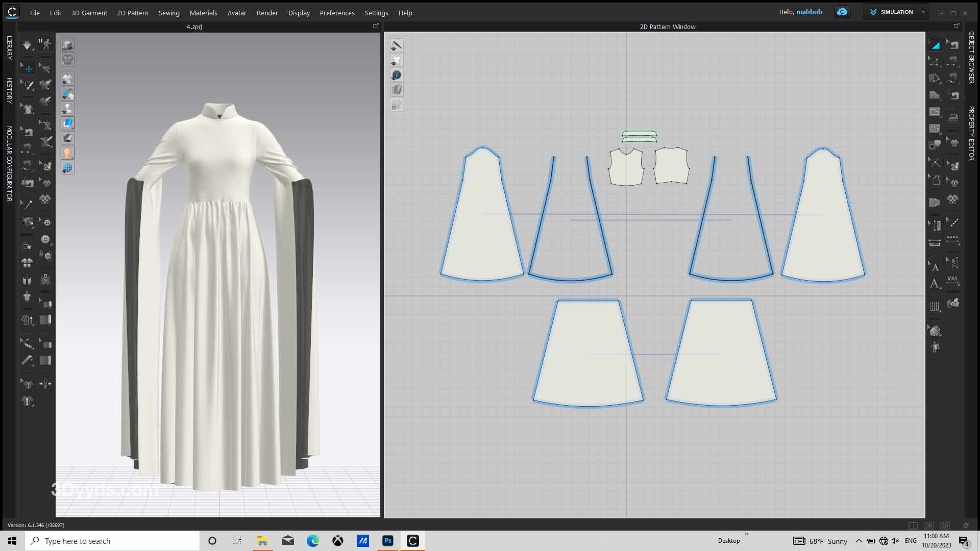The image size is (980, 551).
Task: Click the taskbar search input field
Action: point(112,541)
